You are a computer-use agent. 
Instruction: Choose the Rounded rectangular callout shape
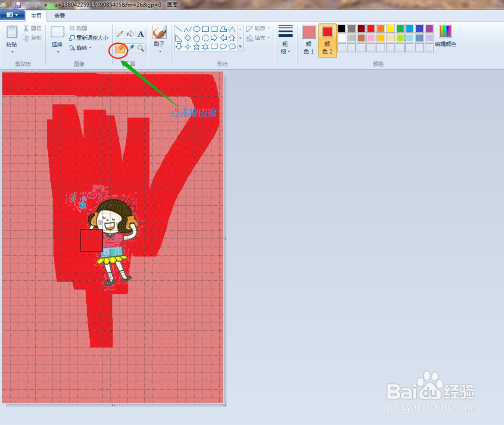(214, 46)
